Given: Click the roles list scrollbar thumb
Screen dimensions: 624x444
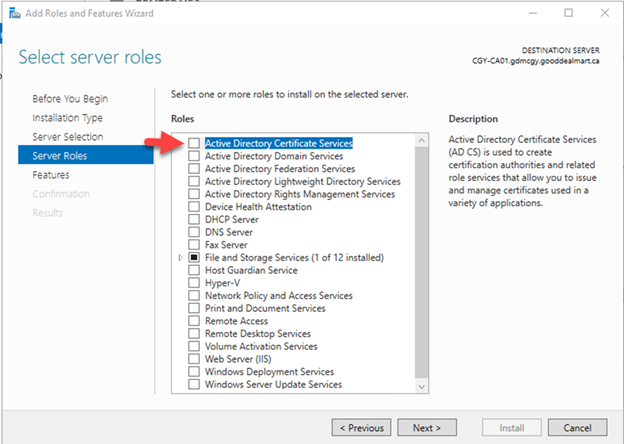Looking at the screenshot, I should coord(422,263).
